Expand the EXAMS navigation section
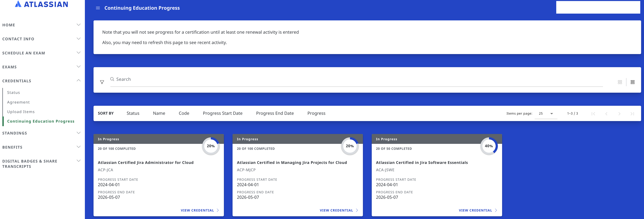This screenshot has height=219, width=644. tap(78, 67)
